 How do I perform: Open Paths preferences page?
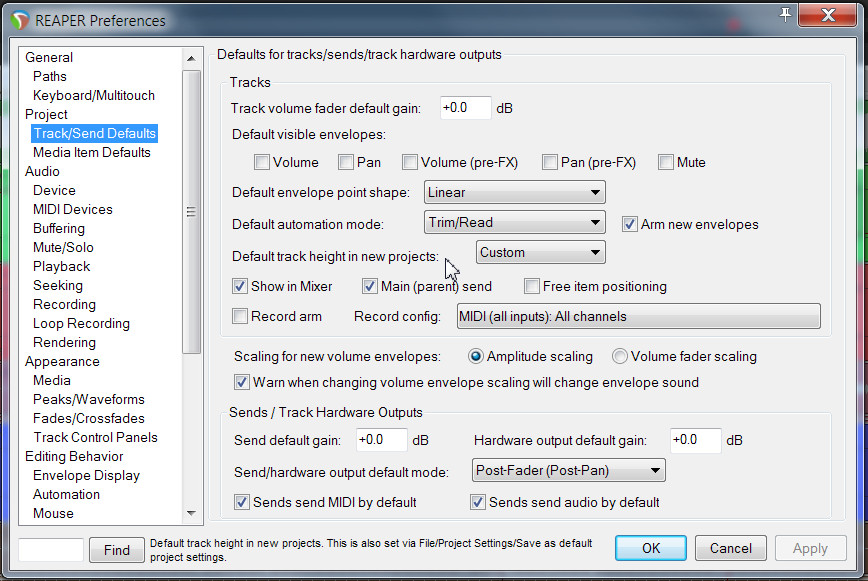click(x=50, y=76)
